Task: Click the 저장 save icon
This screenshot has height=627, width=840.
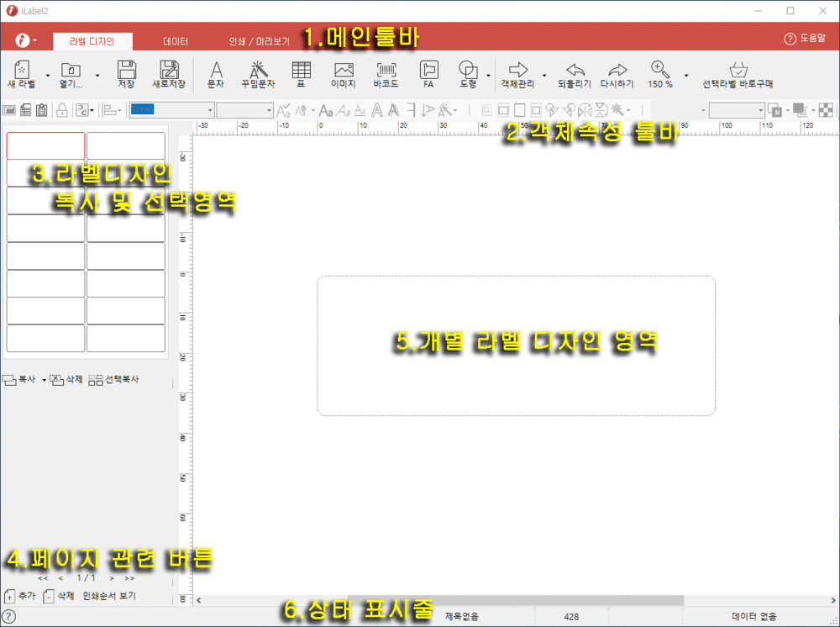Action: click(x=127, y=74)
